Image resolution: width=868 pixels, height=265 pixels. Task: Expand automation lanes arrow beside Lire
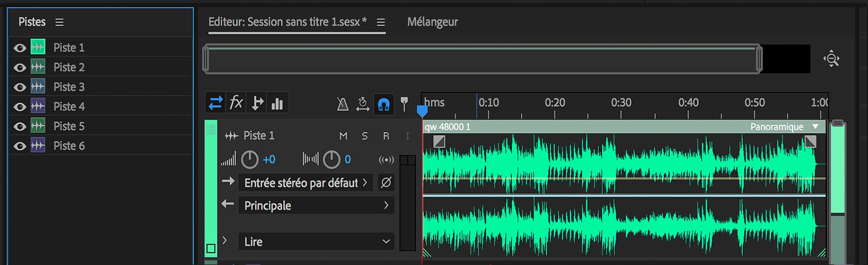coord(224,240)
